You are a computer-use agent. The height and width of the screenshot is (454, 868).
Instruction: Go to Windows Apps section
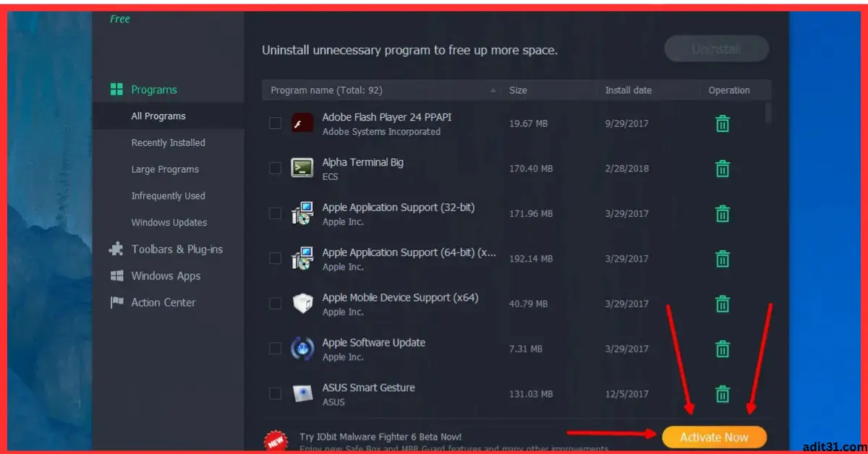point(166,276)
